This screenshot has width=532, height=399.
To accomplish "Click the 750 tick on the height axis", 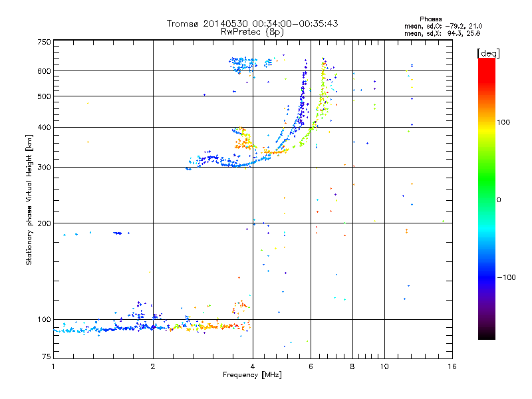I will [44, 42].
